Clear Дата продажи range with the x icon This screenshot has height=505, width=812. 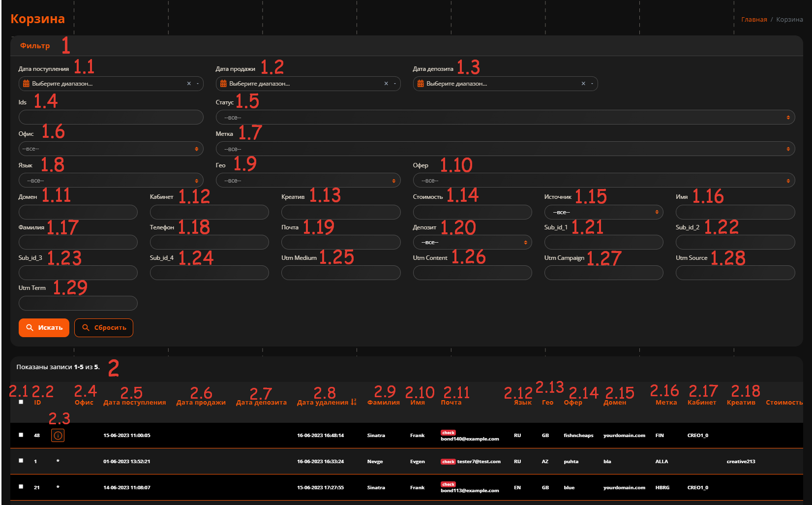pos(386,84)
